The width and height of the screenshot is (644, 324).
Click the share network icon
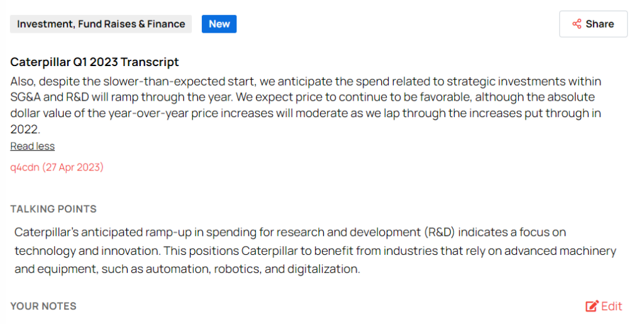coord(577,24)
